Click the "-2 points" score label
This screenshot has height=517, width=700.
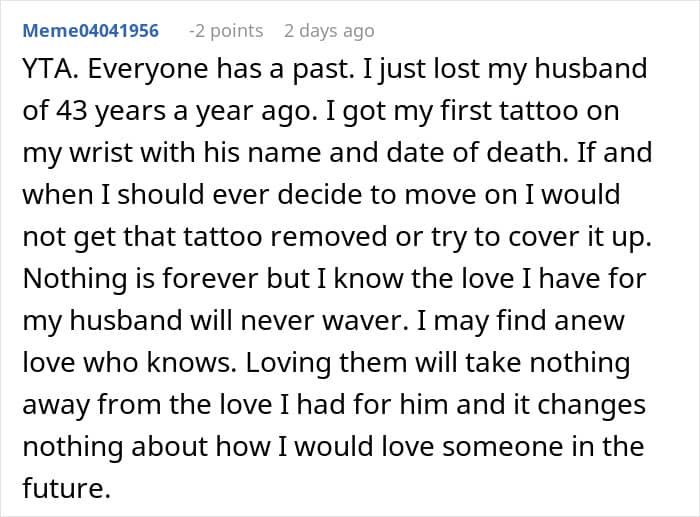coord(226,31)
